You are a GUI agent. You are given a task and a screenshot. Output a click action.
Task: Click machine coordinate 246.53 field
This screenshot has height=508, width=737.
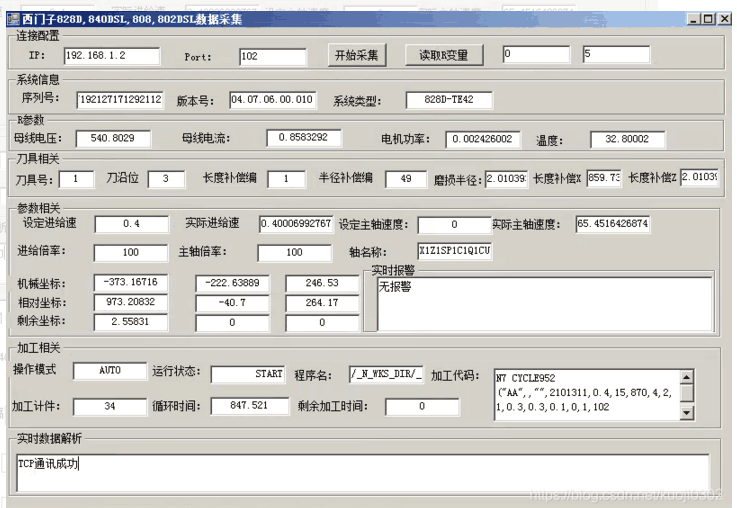click(322, 283)
